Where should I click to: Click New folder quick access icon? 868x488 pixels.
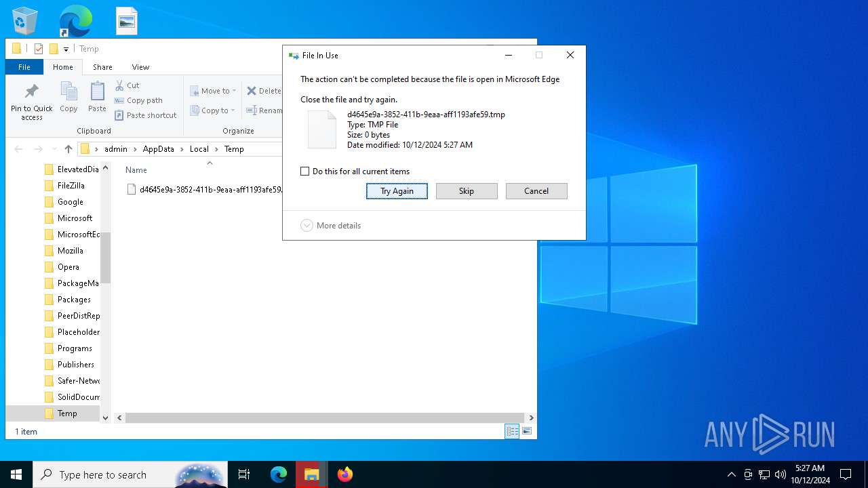coord(54,49)
